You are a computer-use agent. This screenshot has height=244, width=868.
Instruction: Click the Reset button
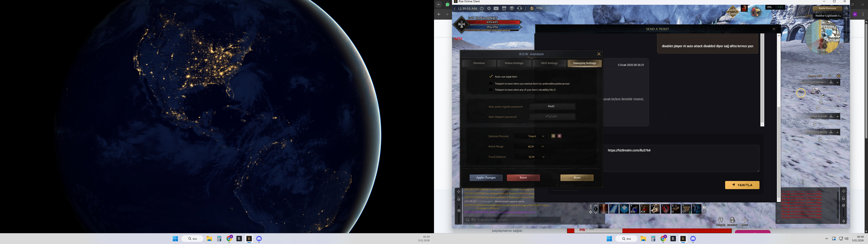tap(523, 178)
